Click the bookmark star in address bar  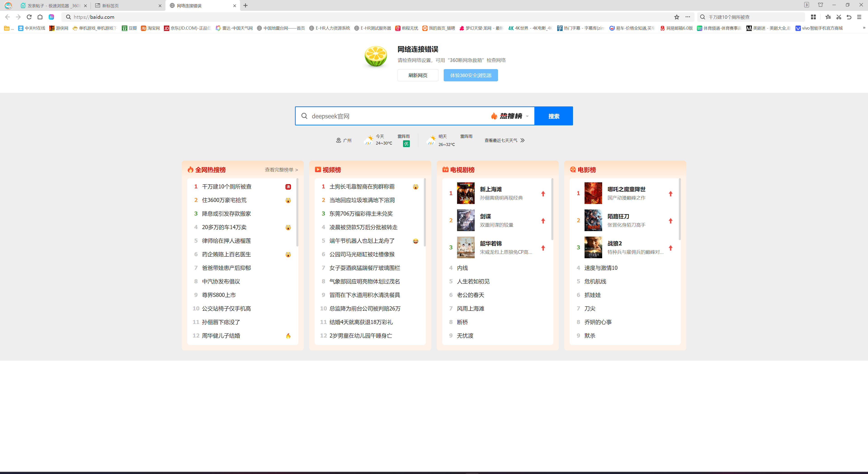pos(676,17)
